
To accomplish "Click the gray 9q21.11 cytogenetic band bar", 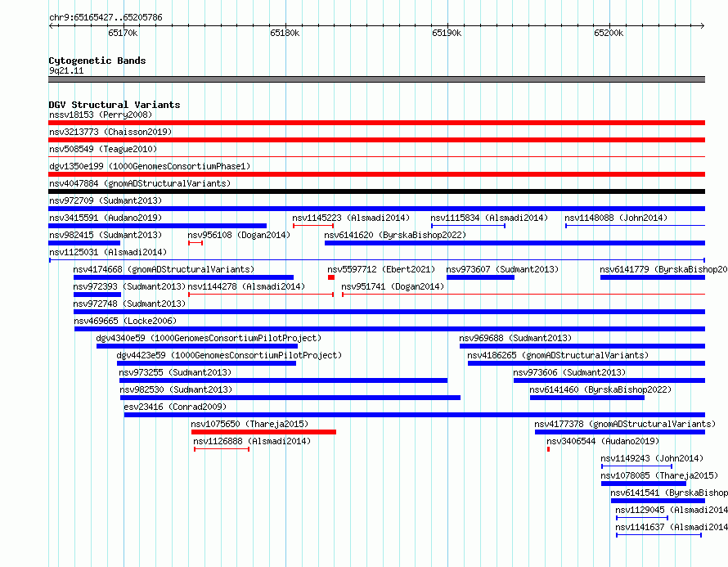I will tap(376, 79).
